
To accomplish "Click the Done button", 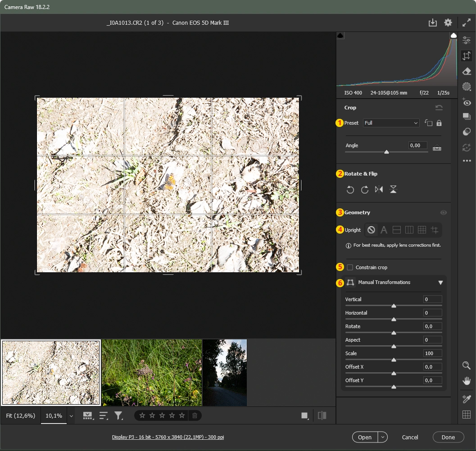I will tap(448, 437).
